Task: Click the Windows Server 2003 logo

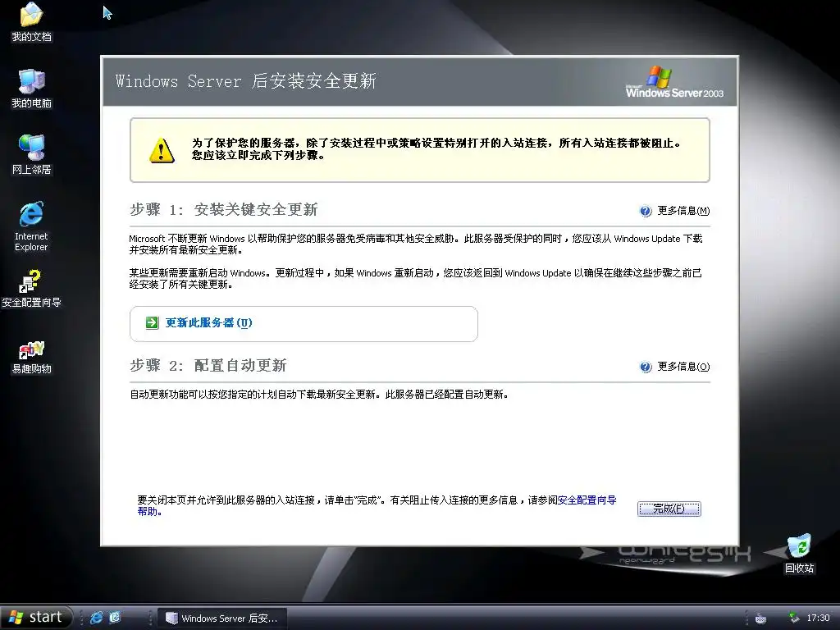Action: [674, 82]
